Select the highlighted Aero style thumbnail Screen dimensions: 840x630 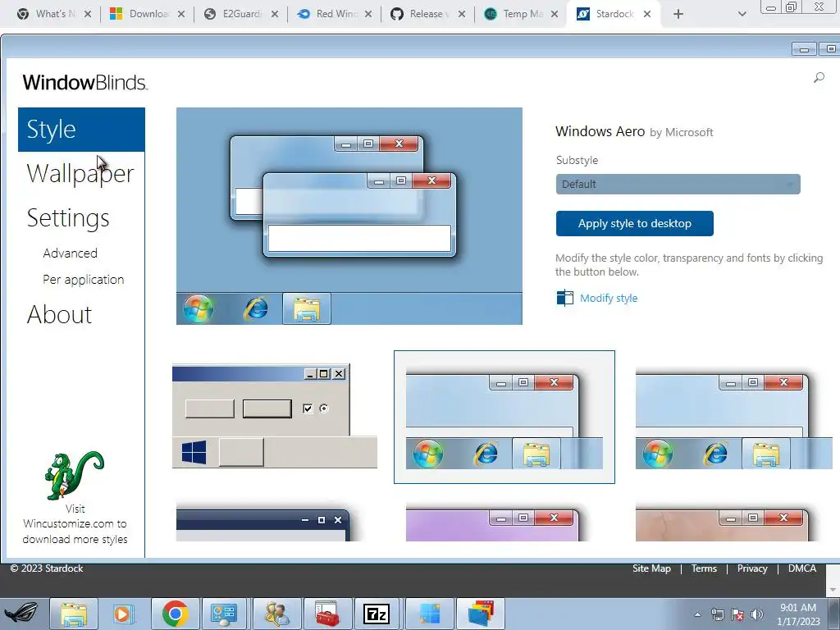[504, 417]
